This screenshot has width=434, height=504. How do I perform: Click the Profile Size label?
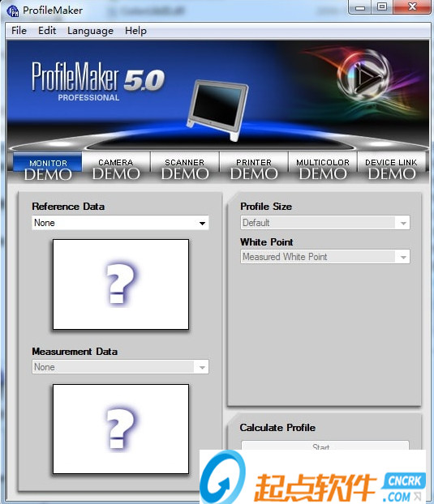click(x=266, y=207)
